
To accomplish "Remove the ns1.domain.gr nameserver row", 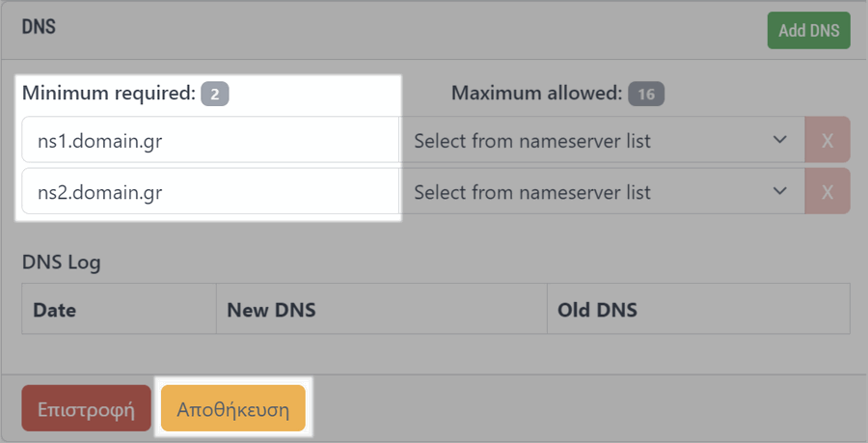I will point(827,141).
